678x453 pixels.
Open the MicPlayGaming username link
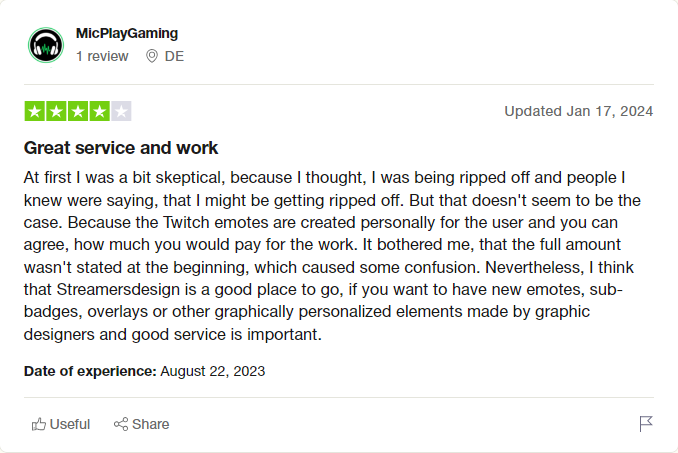126,34
